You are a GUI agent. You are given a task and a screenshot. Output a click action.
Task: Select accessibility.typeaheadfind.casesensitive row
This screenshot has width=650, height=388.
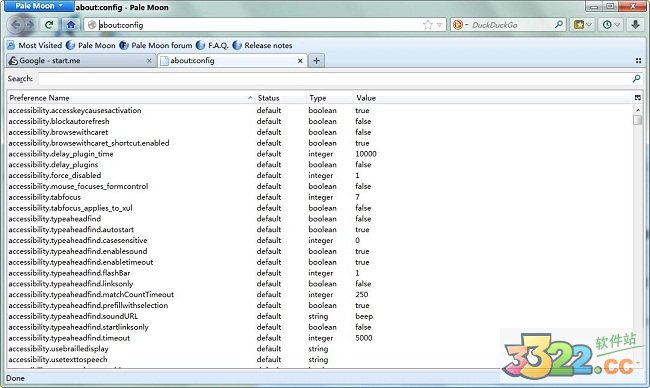320,240
